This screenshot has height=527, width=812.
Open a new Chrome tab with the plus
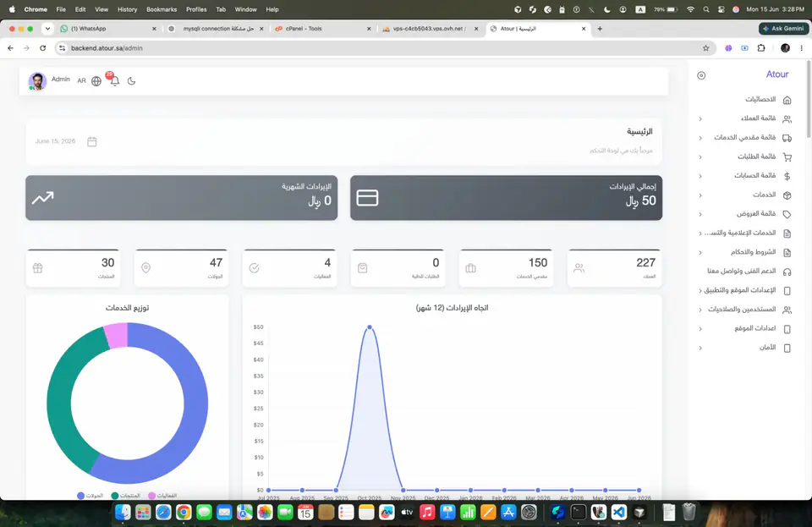600,29
